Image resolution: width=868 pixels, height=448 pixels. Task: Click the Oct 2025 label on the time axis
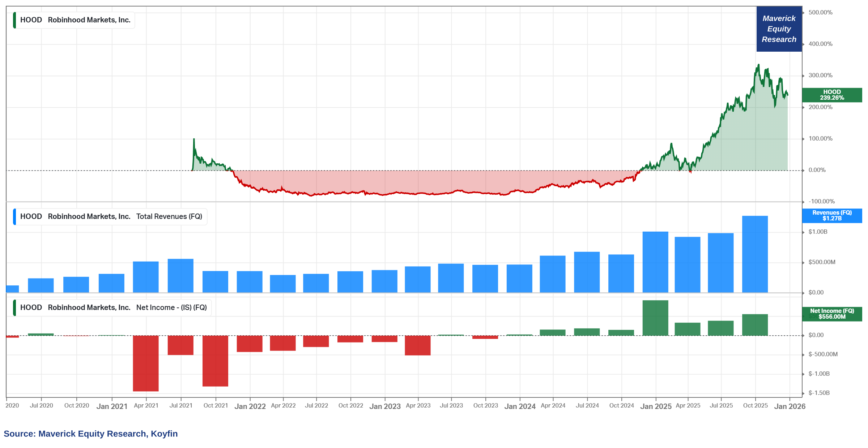click(755, 406)
